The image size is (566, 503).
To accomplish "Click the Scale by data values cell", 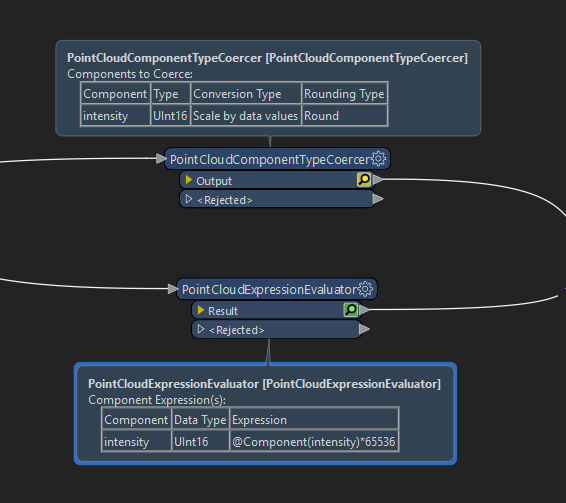I will pyautogui.click(x=246, y=116).
